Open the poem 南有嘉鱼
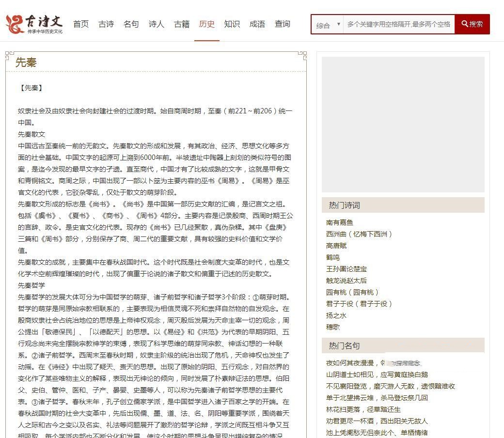 pyautogui.click(x=340, y=222)
